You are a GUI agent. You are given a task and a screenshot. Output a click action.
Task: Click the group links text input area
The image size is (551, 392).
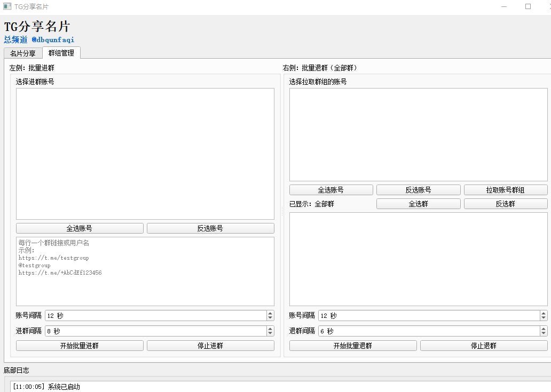coord(145,271)
